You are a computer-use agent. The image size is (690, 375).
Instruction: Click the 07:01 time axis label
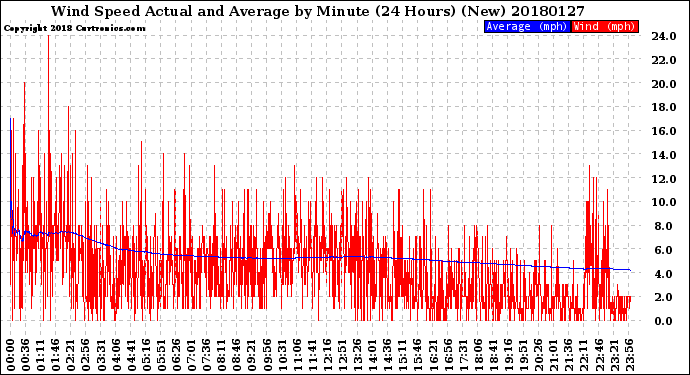(x=191, y=355)
